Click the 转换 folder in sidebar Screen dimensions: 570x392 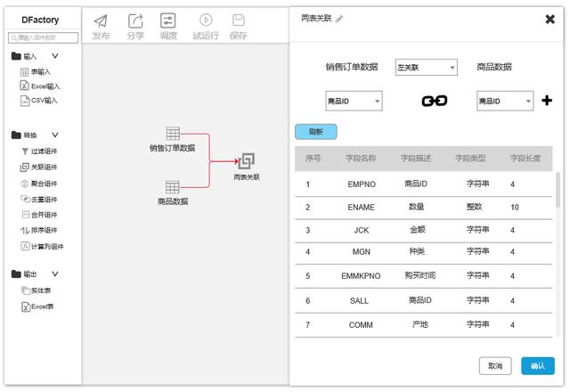(x=24, y=135)
